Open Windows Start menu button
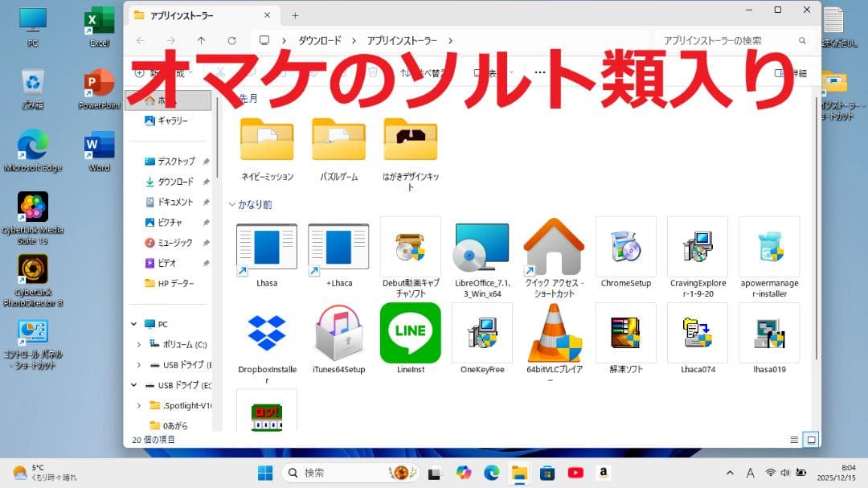 pyautogui.click(x=265, y=473)
